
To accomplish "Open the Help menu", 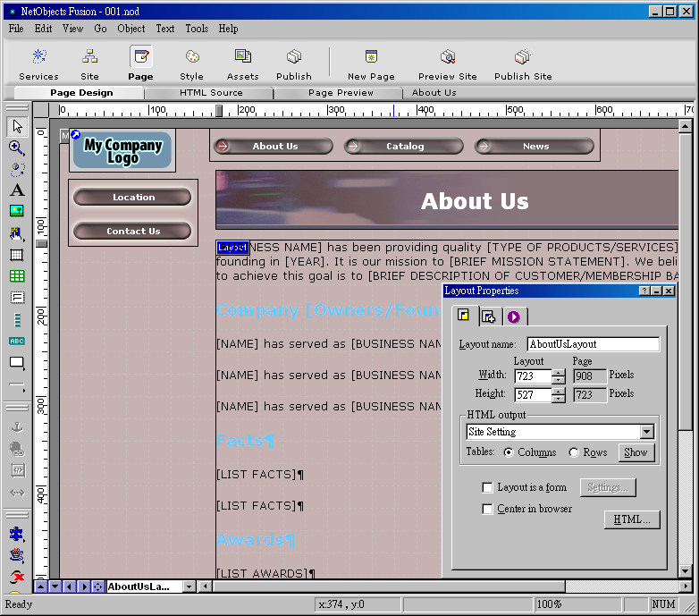I will pos(228,29).
